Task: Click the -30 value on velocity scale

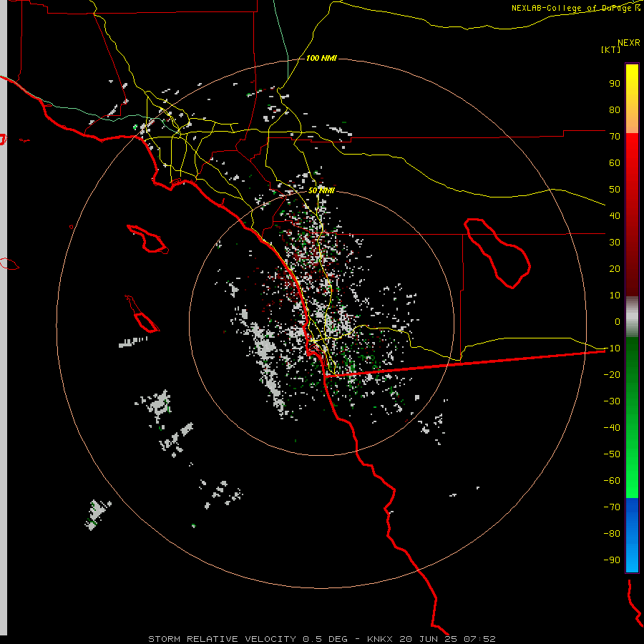Action: pos(612,401)
